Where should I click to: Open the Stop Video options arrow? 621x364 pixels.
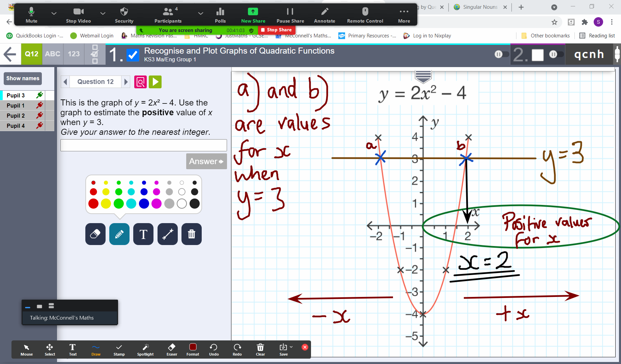tap(103, 13)
